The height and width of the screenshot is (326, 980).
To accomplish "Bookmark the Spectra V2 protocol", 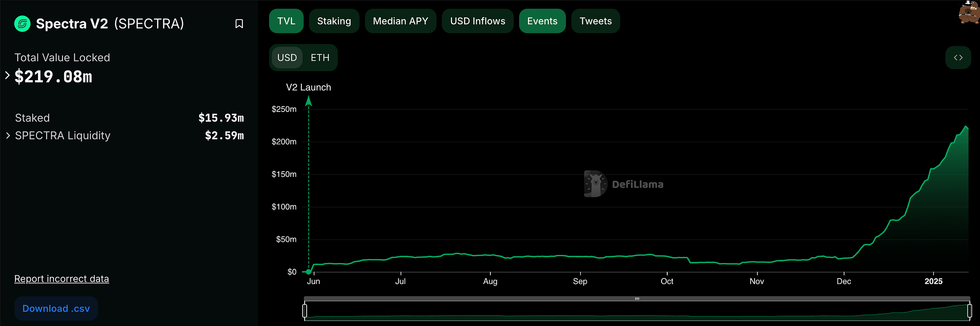I will [x=239, y=24].
